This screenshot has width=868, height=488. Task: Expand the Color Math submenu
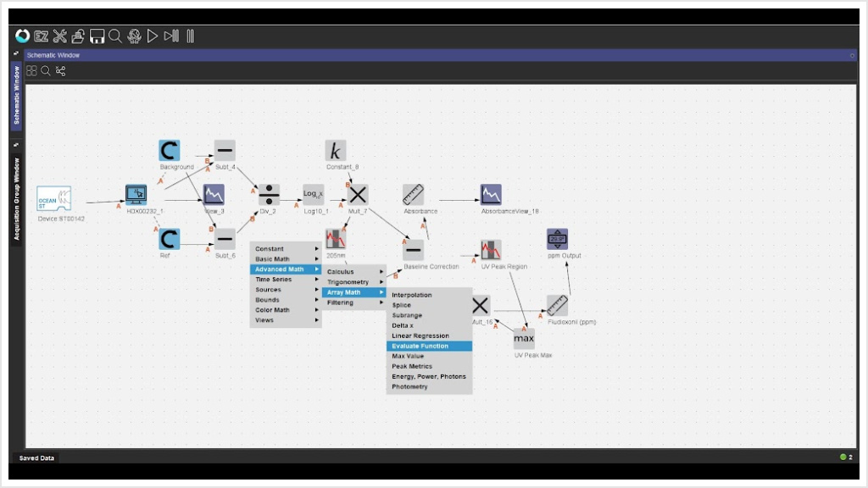[x=286, y=310]
